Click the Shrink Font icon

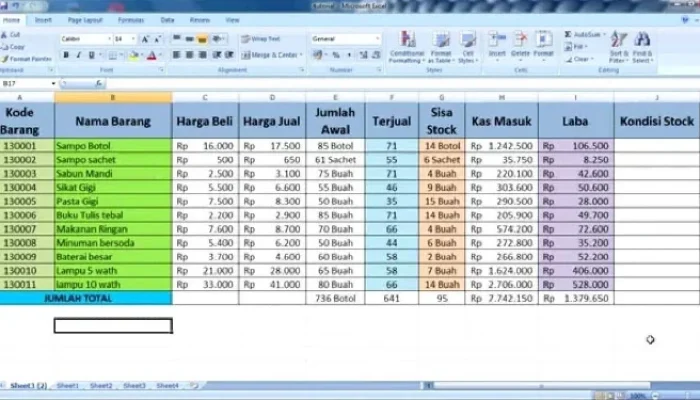tap(157, 39)
